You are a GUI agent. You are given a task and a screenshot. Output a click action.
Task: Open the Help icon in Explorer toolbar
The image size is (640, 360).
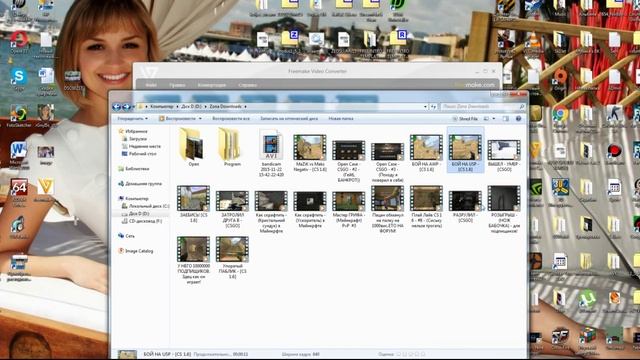518,119
